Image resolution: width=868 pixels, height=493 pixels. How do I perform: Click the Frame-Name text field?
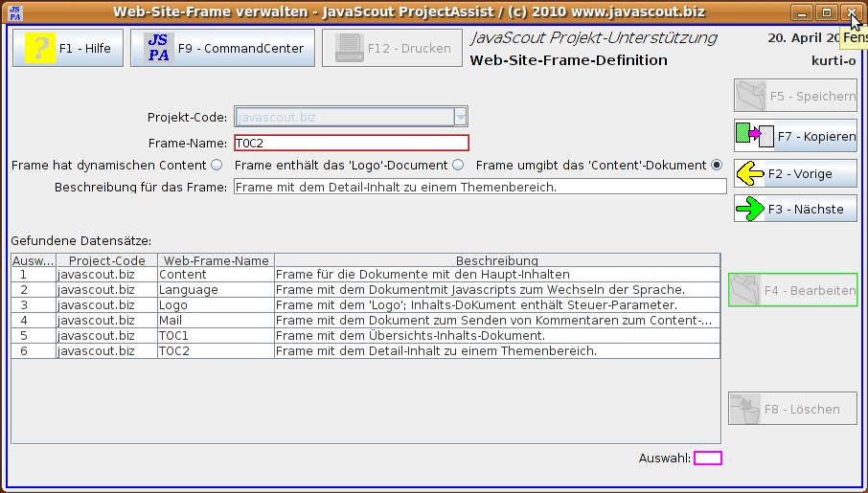click(351, 143)
